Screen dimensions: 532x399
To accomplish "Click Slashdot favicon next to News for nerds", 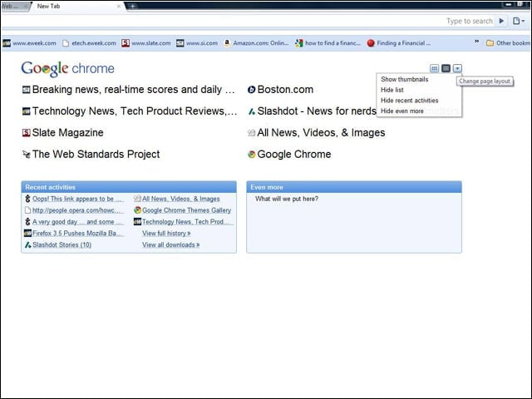I will pos(251,111).
